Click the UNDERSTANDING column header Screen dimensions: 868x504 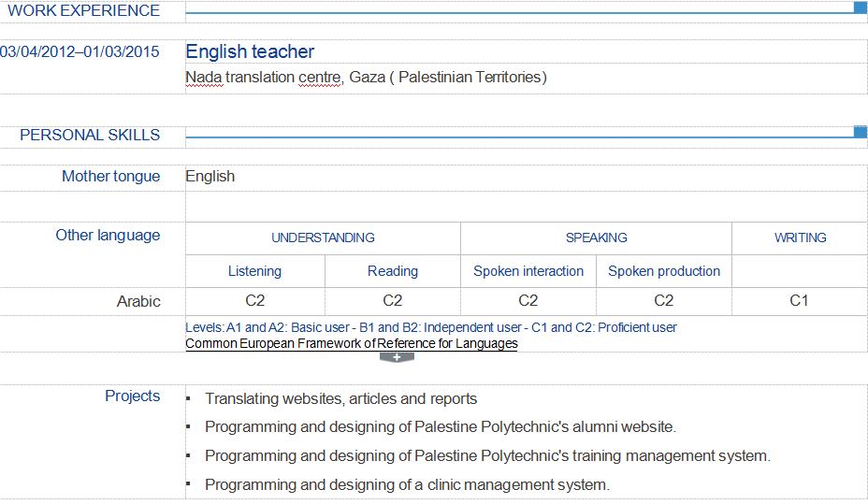323,238
